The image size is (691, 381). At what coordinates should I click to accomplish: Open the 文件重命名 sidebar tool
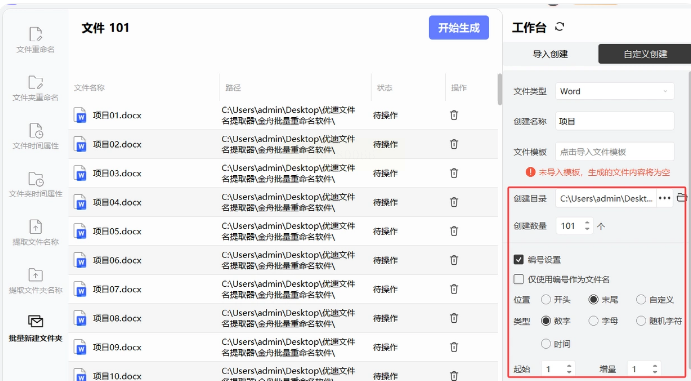pos(35,40)
